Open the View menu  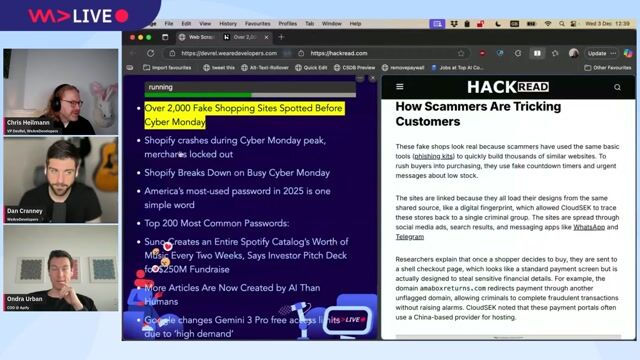click(205, 24)
